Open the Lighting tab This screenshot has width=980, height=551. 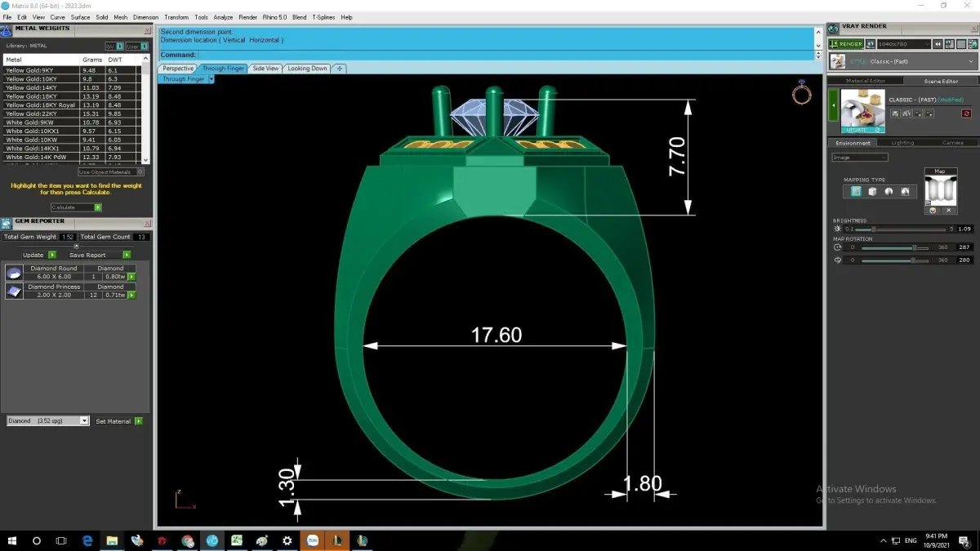pyautogui.click(x=902, y=143)
